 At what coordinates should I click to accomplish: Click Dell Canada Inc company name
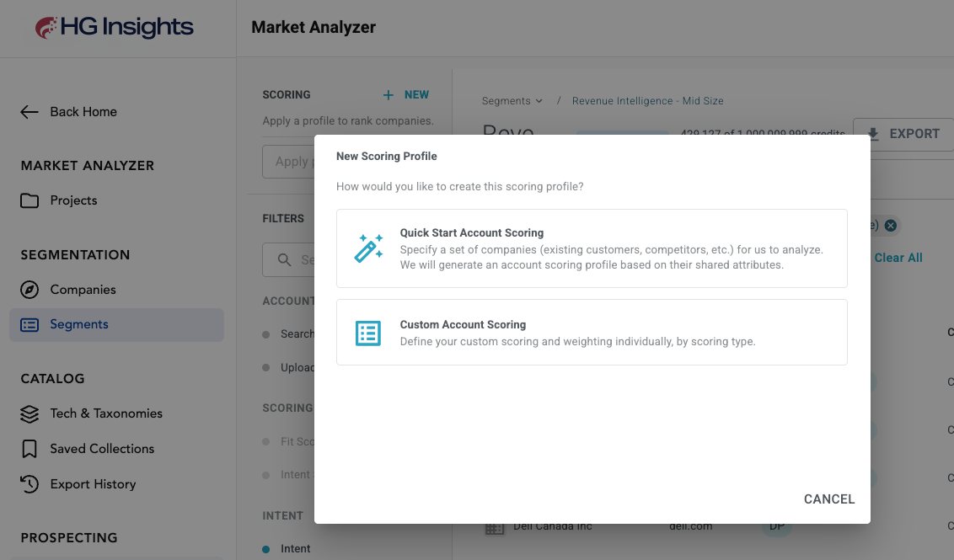553,527
